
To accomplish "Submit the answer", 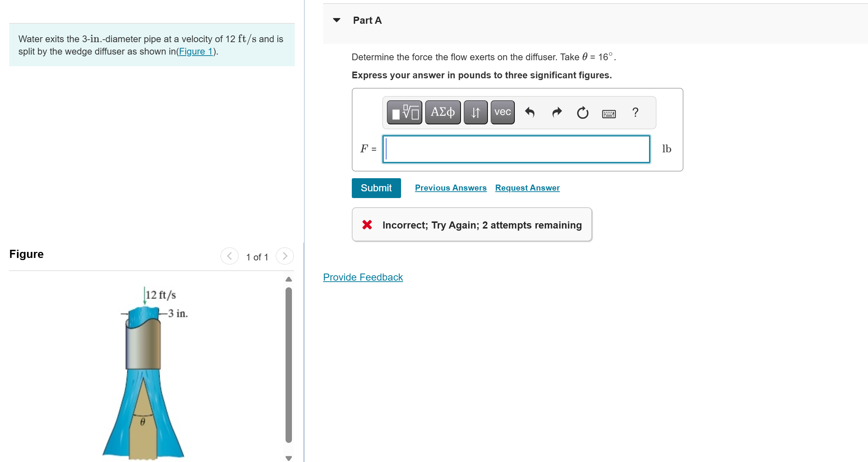I will (376, 188).
